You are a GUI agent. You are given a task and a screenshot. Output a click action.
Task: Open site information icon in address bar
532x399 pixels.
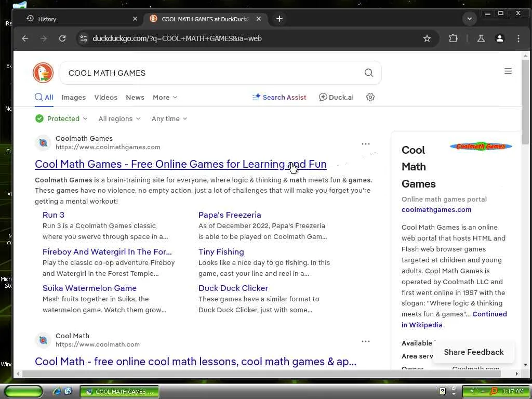coord(84,38)
